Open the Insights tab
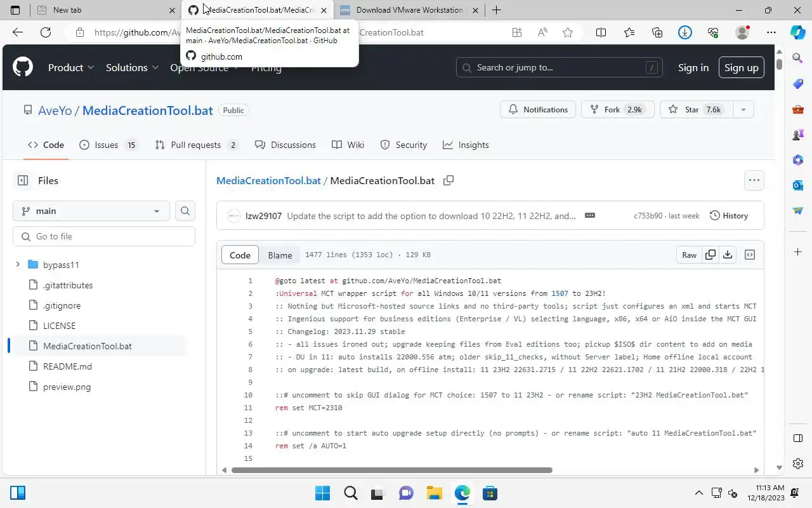The width and height of the screenshot is (812, 508). (466, 145)
